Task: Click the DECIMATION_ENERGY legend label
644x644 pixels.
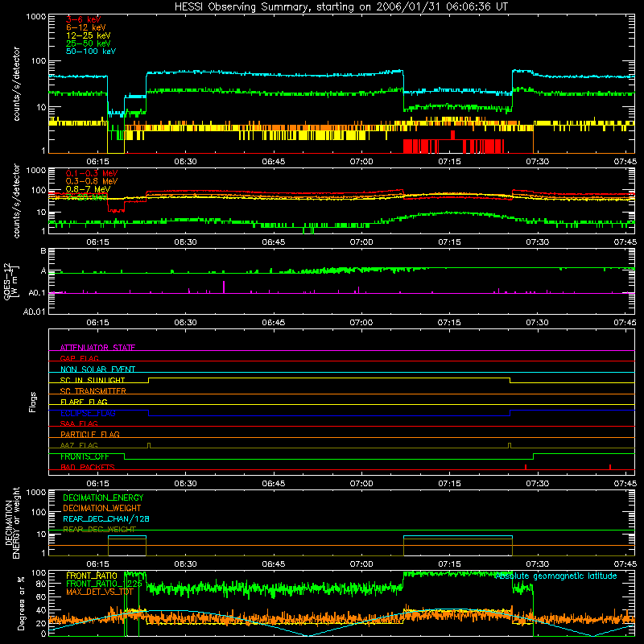Action: tap(103, 497)
